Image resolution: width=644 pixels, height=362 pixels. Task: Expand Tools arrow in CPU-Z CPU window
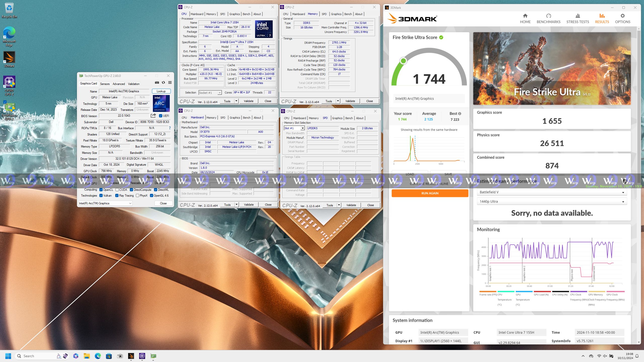pyautogui.click(x=236, y=101)
